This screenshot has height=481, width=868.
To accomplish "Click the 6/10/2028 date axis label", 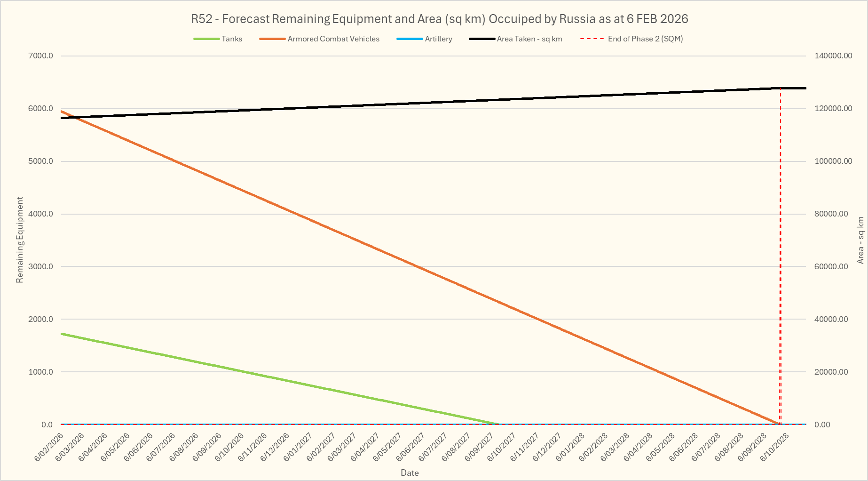I will (x=776, y=447).
